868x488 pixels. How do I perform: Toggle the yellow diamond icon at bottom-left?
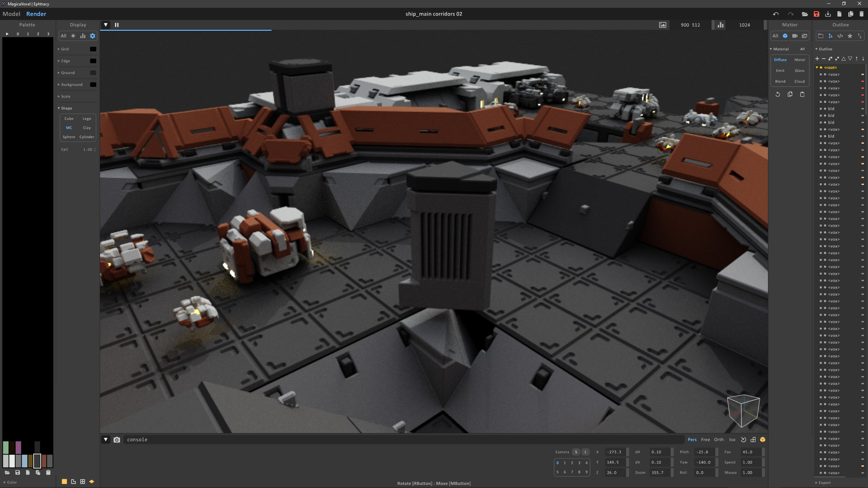click(x=92, y=482)
